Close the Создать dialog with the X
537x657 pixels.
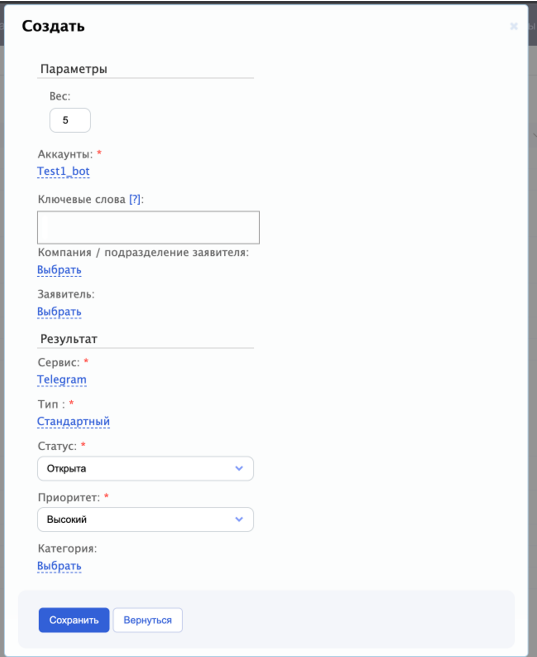point(514,26)
